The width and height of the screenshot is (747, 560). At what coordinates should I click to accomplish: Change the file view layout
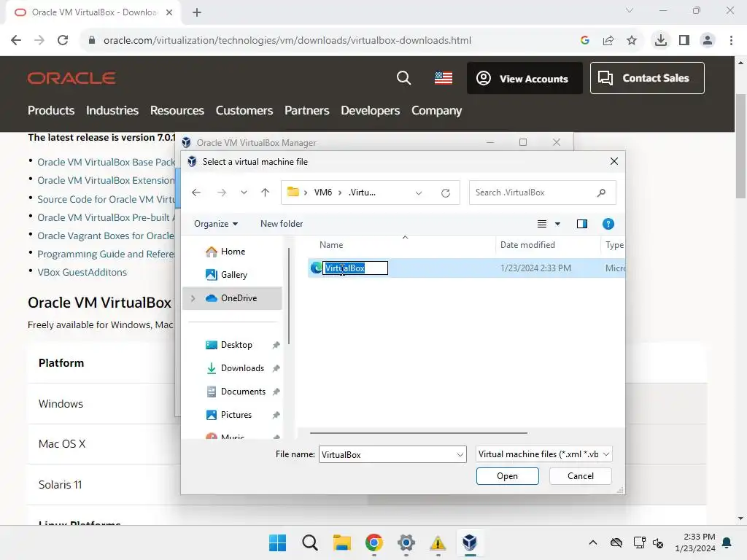point(542,224)
